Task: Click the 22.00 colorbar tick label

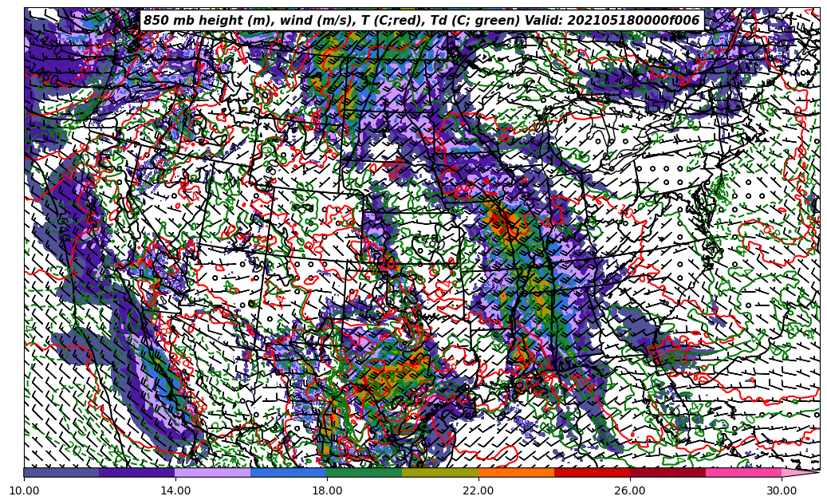Action: [478, 490]
